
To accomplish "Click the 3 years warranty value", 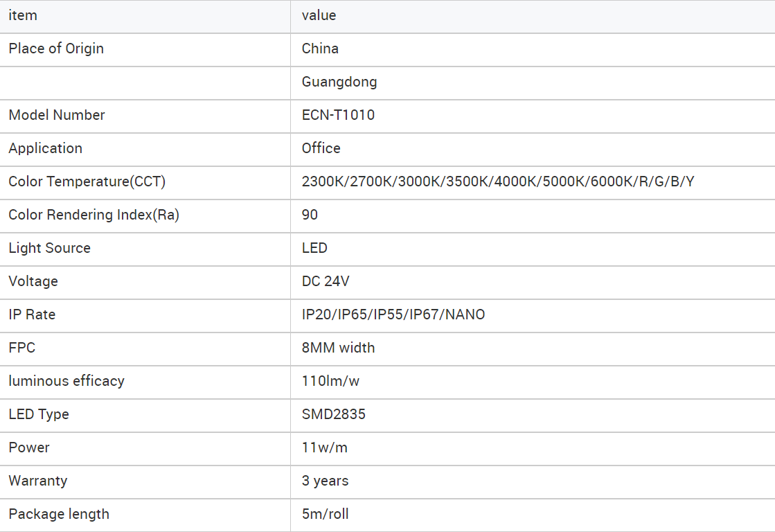I will coord(326,481).
